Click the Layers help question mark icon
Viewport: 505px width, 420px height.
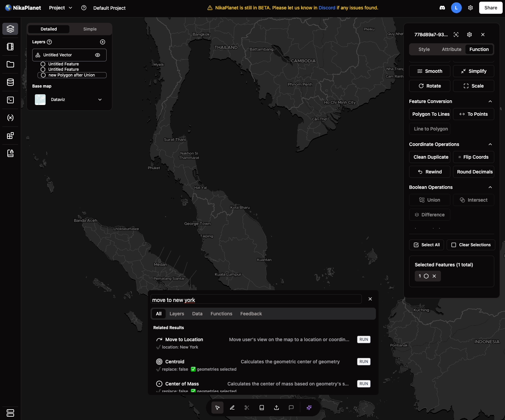[49, 42]
